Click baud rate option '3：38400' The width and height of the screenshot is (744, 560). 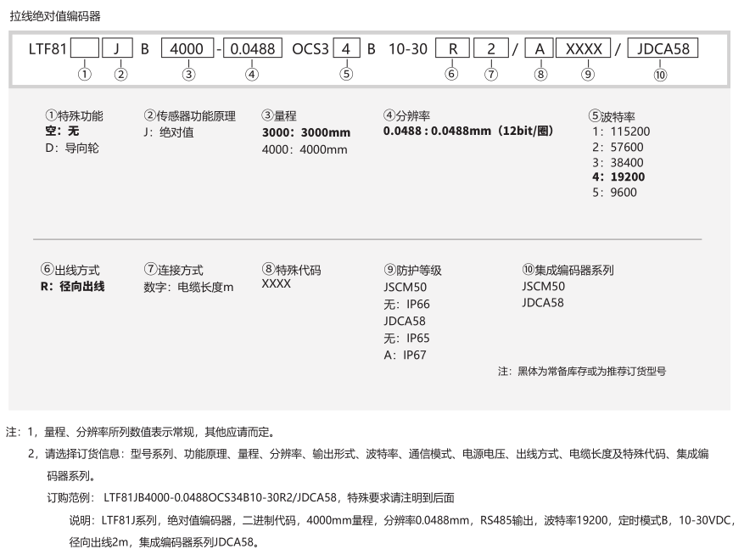pyautogui.click(x=618, y=163)
